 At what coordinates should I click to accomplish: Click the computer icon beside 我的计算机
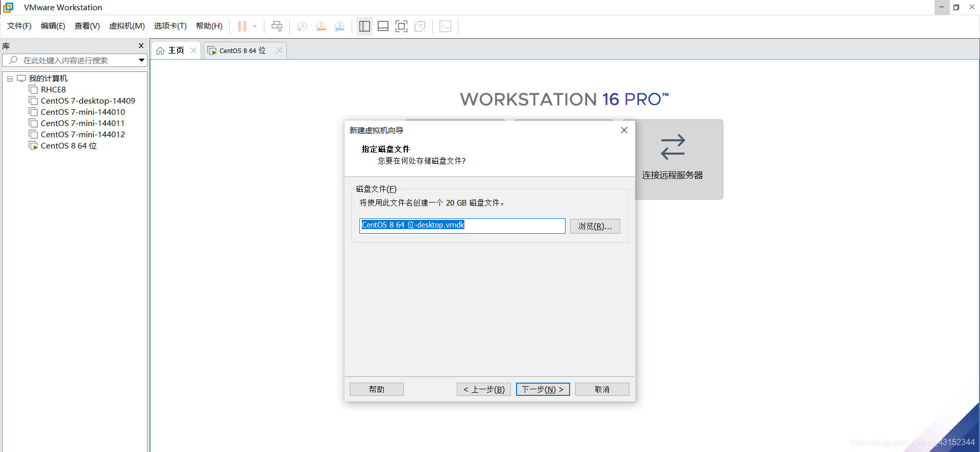(21, 79)
